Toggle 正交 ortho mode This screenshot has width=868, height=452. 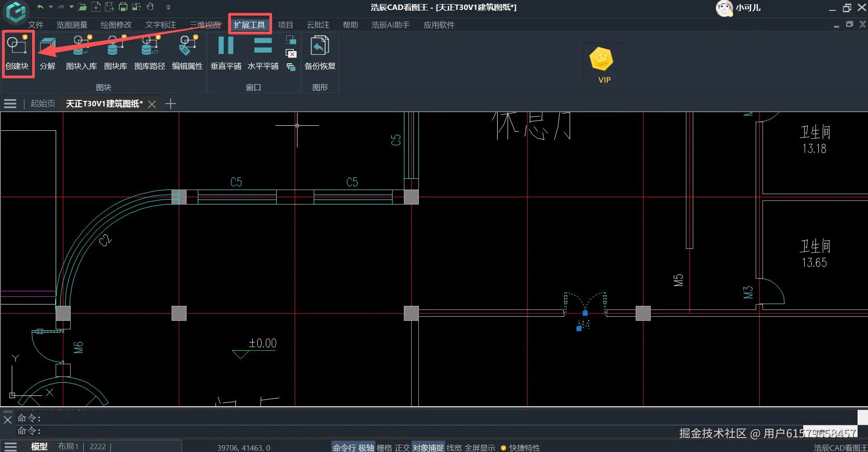(x=403, y=447)
